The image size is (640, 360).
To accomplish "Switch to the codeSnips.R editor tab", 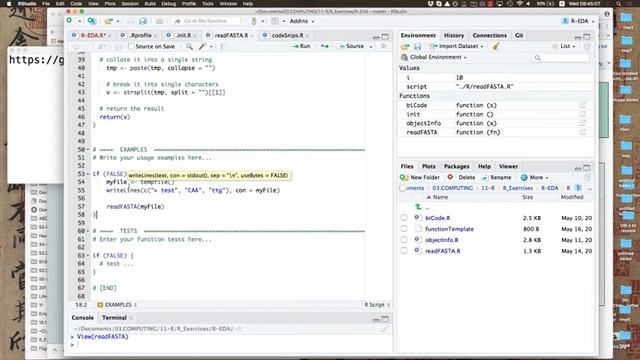I will 287,36.
